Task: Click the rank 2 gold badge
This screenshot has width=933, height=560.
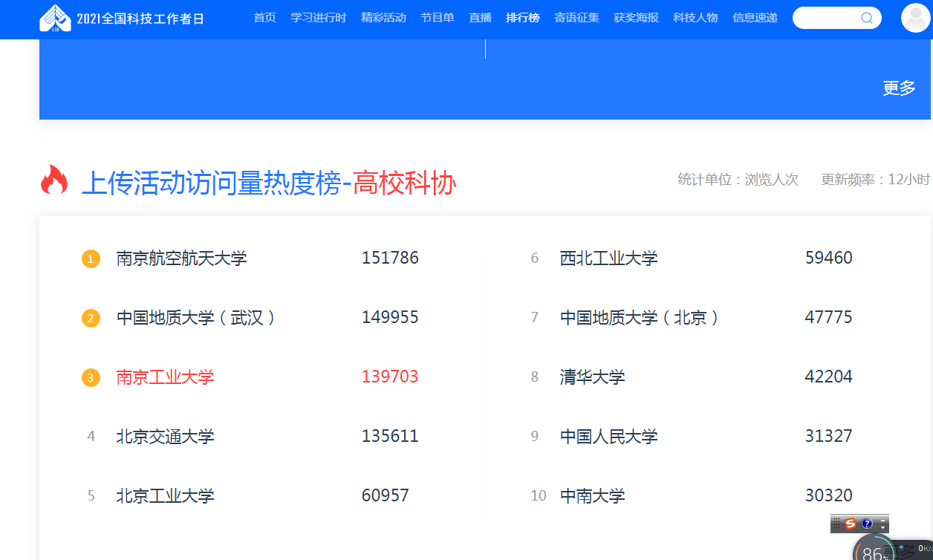Action: click(x=91, y=319)
